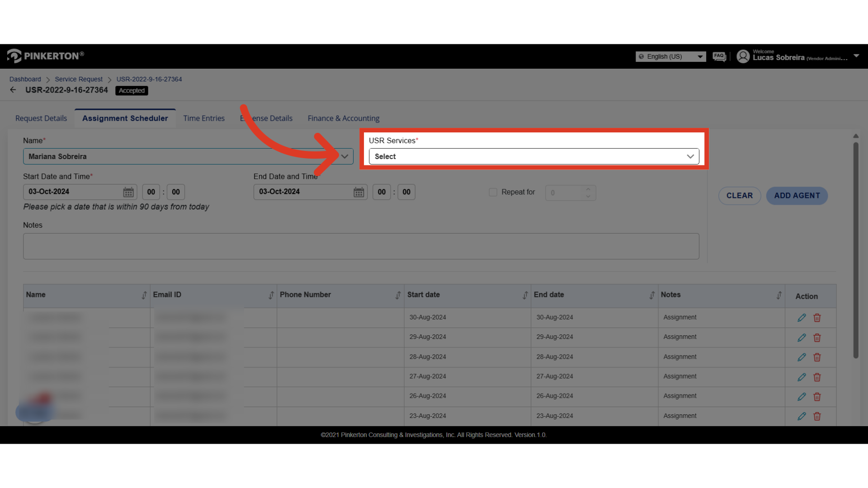
Task: Follow the Service Request breadcrumb link
Action: 79,79
